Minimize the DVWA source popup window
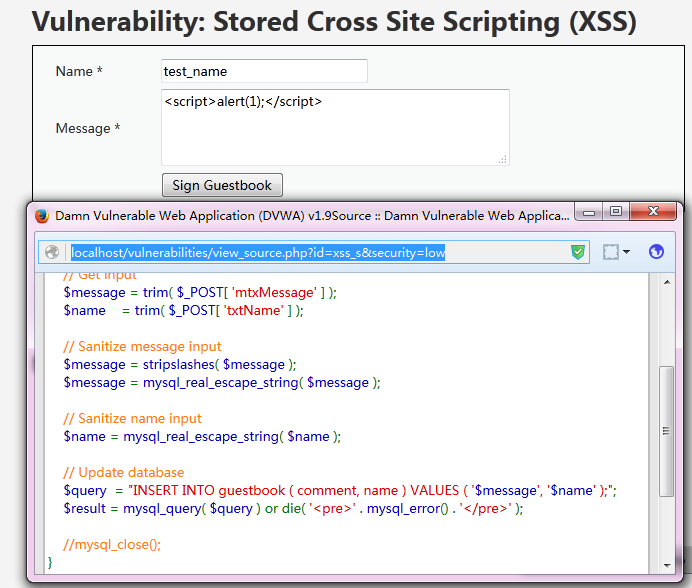The height and width of the screenshot is (588, 692). pyautogui.click(x=589, y=211)
